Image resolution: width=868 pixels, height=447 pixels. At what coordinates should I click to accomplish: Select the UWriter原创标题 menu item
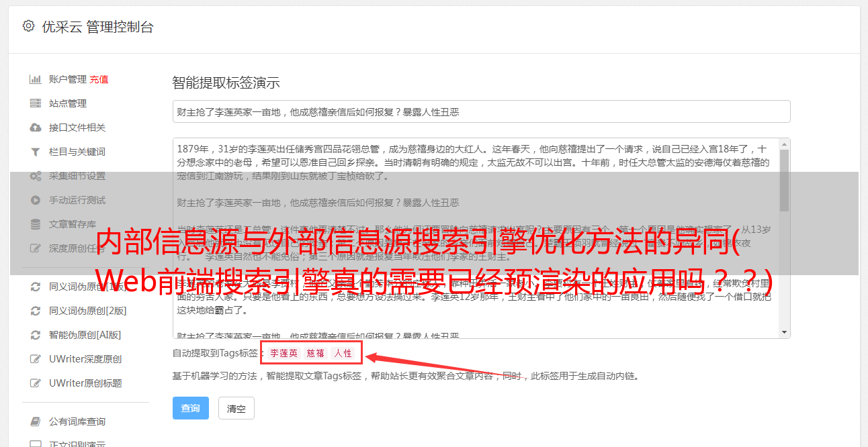click(85, 383)
